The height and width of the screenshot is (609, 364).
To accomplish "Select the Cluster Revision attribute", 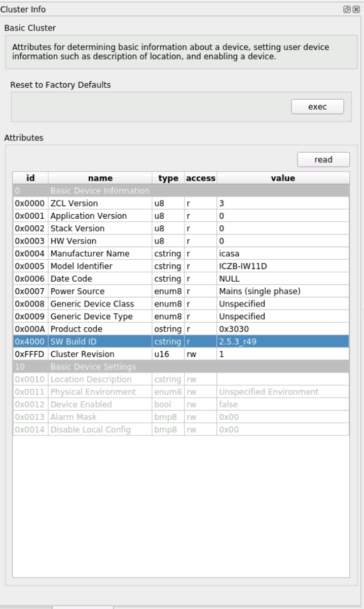I will (181, 354).
